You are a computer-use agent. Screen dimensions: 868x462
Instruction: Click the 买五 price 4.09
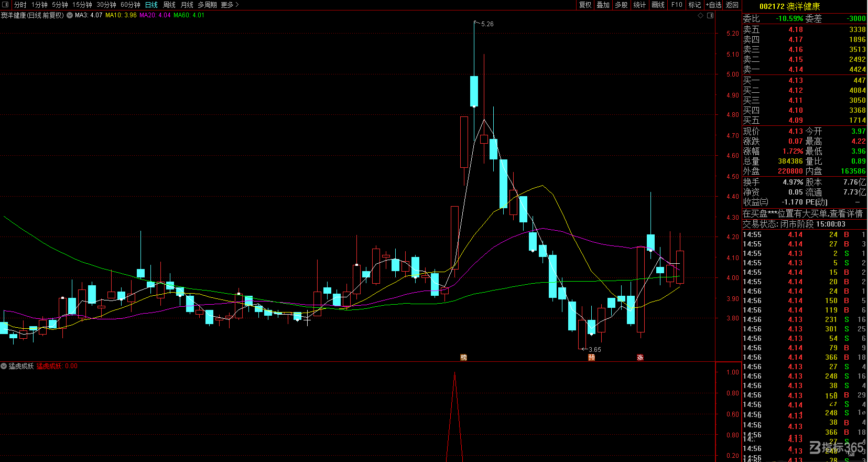coord(796,120)
